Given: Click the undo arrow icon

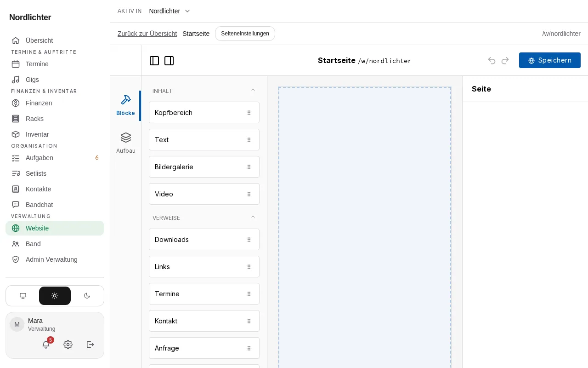Looking at the screenshot, I should point(492,60).
